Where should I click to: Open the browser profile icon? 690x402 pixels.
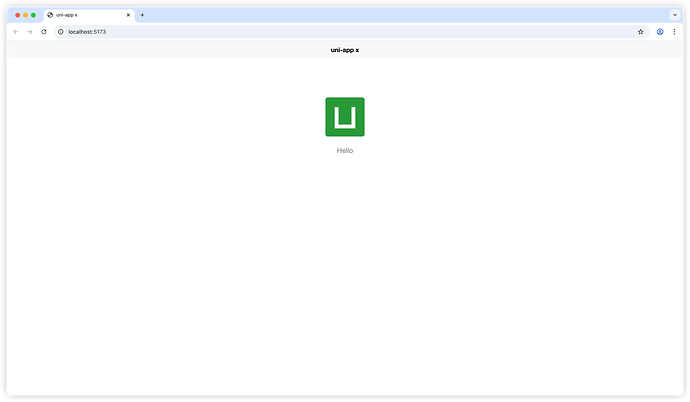pos(660,32)
